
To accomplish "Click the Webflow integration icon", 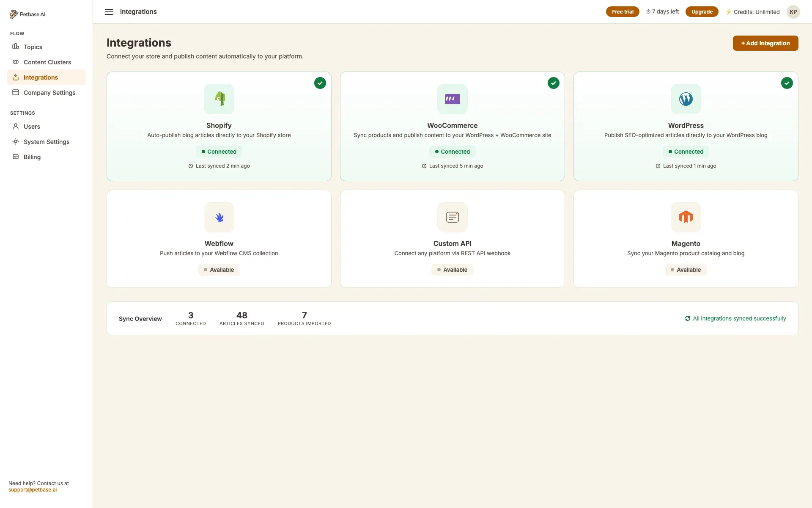I will [x=219, y=217].
